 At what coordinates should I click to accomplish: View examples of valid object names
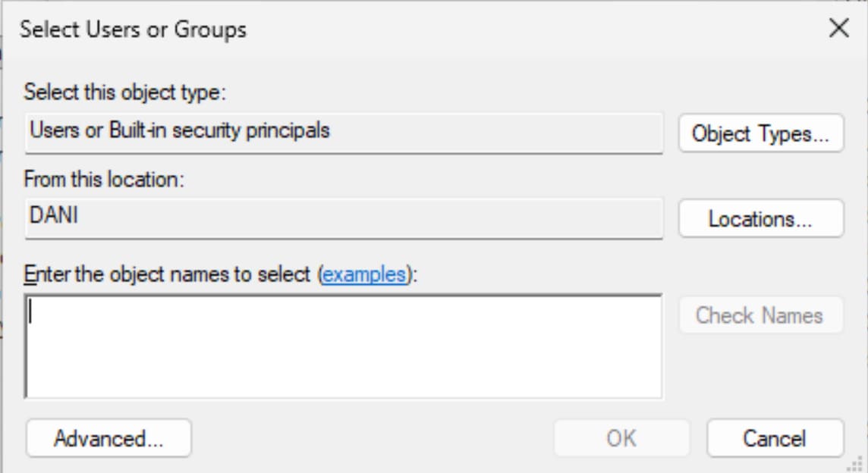click(x=364, y=274)
